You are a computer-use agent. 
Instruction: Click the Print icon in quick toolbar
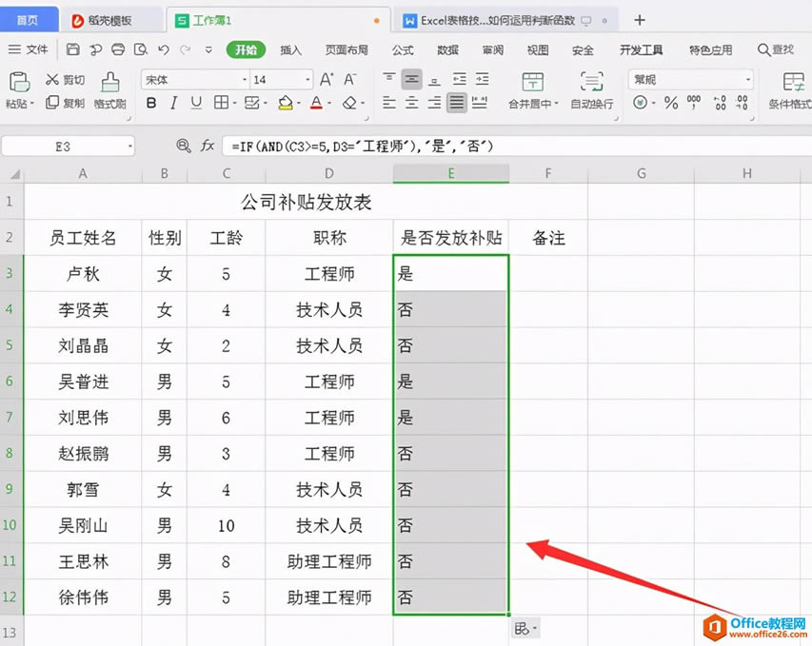pyautogui.click(x=118, y=49)
